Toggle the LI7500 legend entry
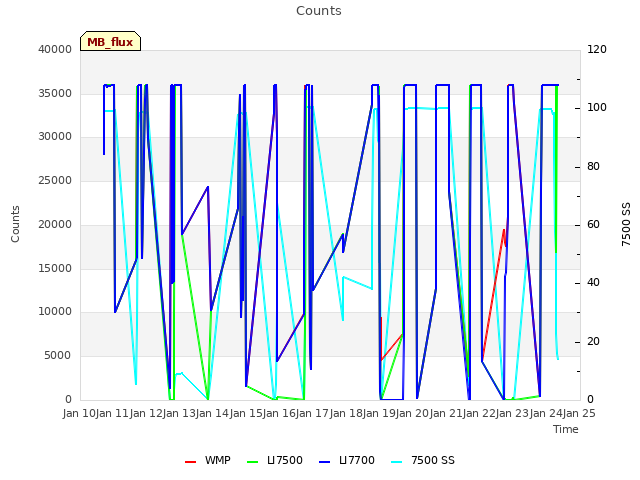This screenshot has width=640, height=480. [275, 460]
